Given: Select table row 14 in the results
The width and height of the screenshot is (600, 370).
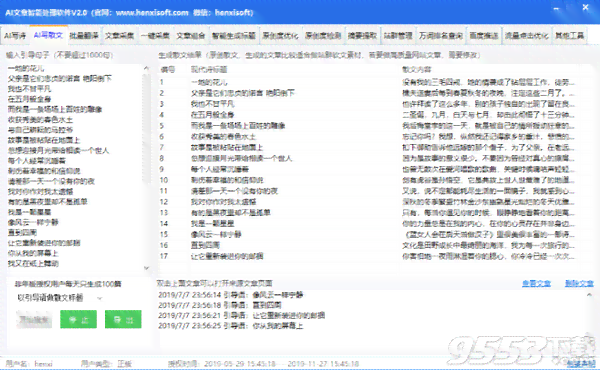Looking at the screenshot, I should [368, 223].
